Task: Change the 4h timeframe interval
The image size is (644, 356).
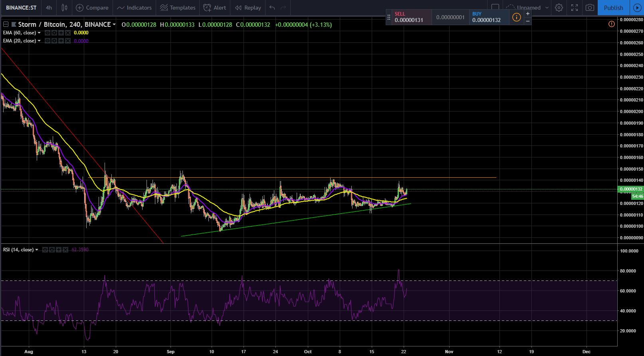Action: click(x=49, y=8)
